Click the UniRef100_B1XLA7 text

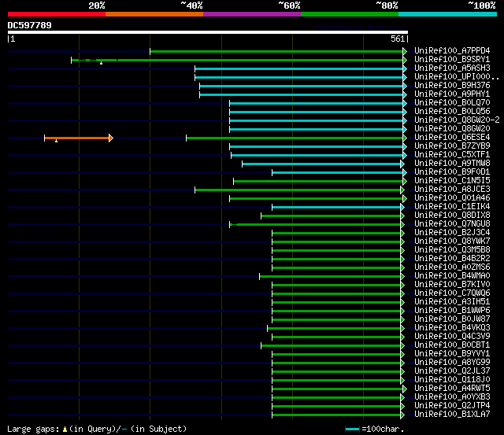coord(452,415)
